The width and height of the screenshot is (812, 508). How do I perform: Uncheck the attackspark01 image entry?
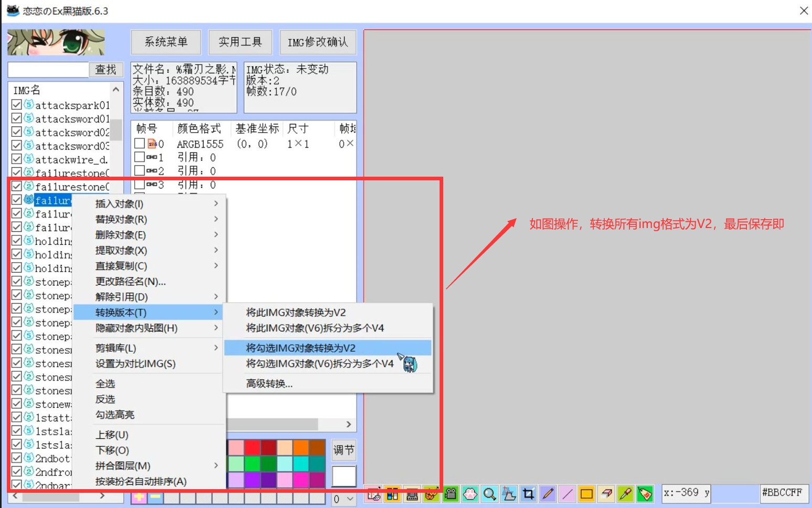point(16,104)
